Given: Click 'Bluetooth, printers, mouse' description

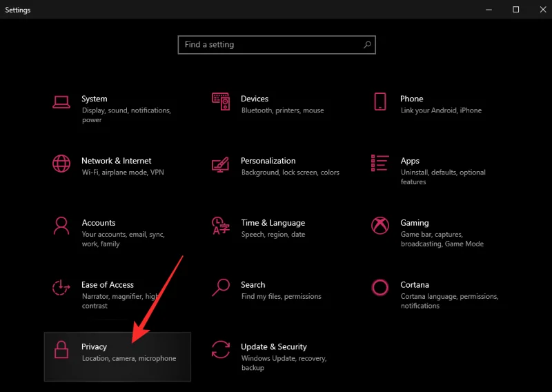Looking at the screenshot, I should [x=283, y=110].
